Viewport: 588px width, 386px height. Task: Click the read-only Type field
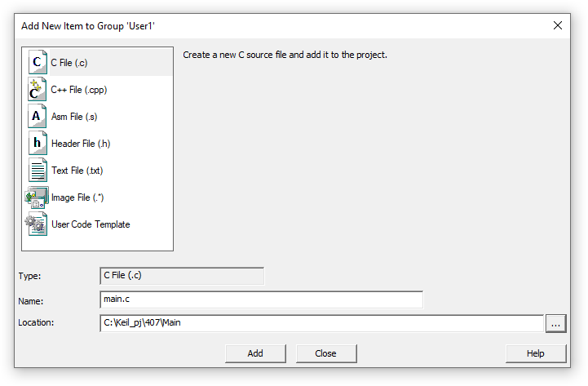point(182,276)
